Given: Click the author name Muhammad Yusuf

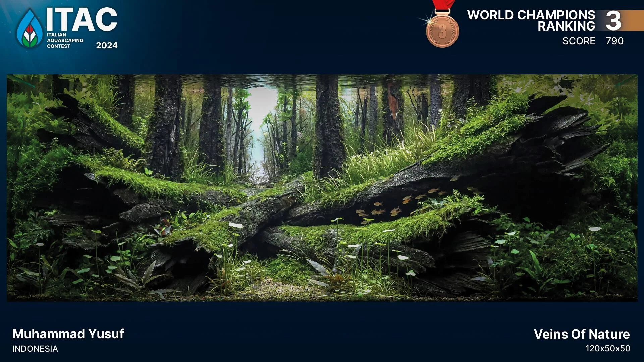Looking at the screenshot, I should tap(68, 334).
